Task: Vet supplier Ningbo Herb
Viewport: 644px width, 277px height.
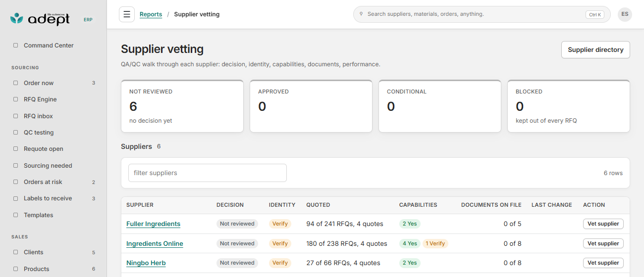Action: tap(603, 263)
